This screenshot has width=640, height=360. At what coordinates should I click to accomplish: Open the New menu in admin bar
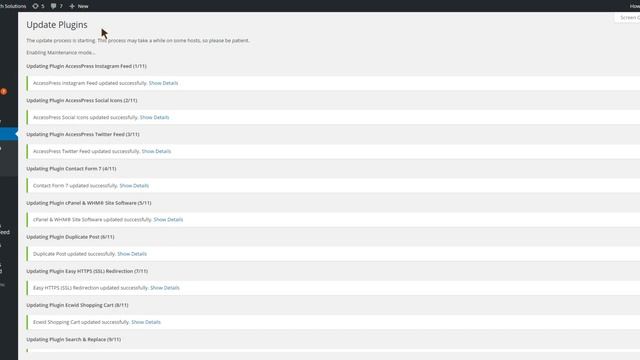(79, 6)
